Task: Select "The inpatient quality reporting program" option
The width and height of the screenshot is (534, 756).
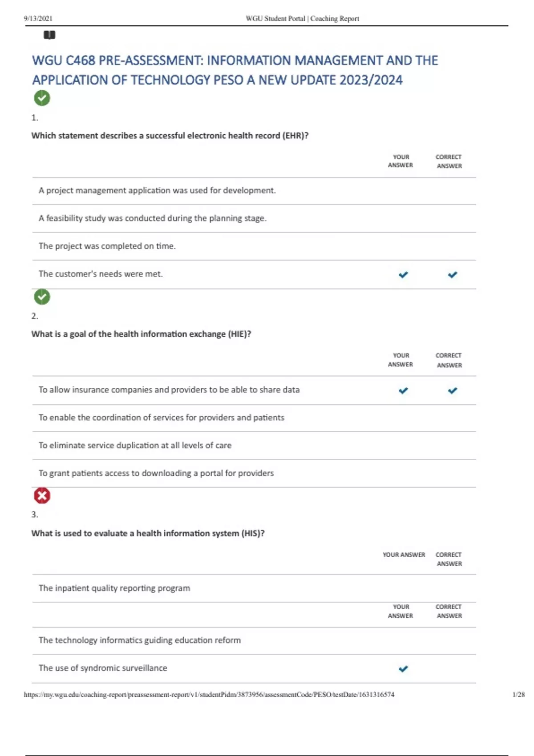Action: [x=114, y=588]
